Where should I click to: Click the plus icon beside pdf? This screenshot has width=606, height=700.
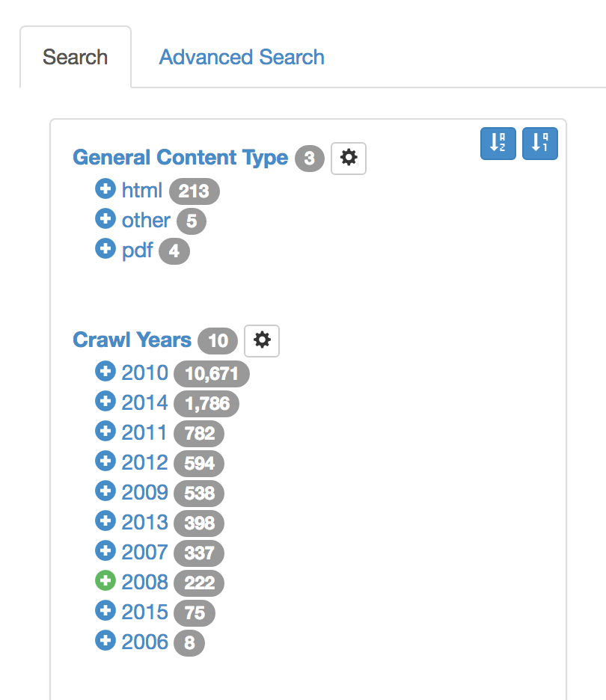tap(105, 249)
